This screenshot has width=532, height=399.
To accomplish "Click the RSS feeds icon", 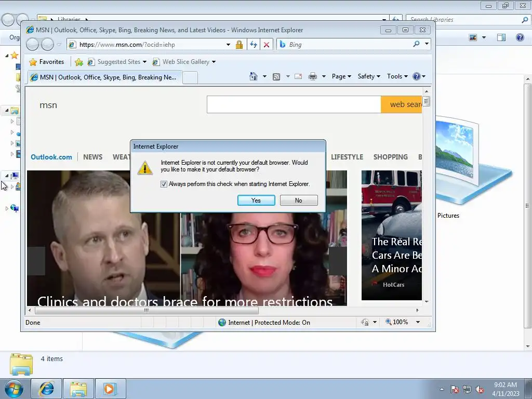I will (x=276, y=77).
